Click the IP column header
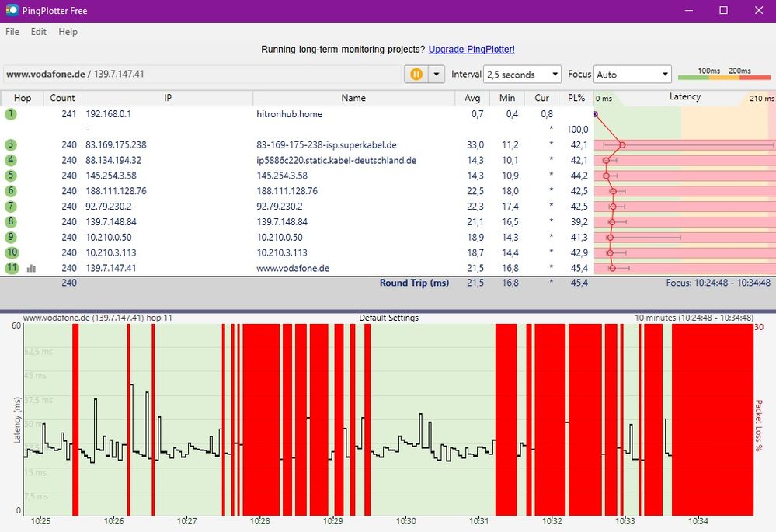Image resolution: width=776 pixels, height=532 pixels. click(167, 98)
